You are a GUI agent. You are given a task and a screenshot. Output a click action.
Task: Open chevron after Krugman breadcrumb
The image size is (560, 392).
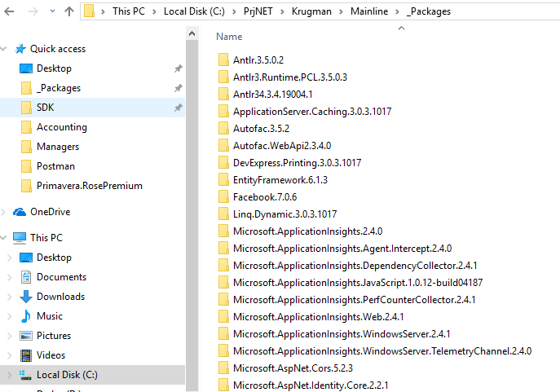tap(341, 11)
